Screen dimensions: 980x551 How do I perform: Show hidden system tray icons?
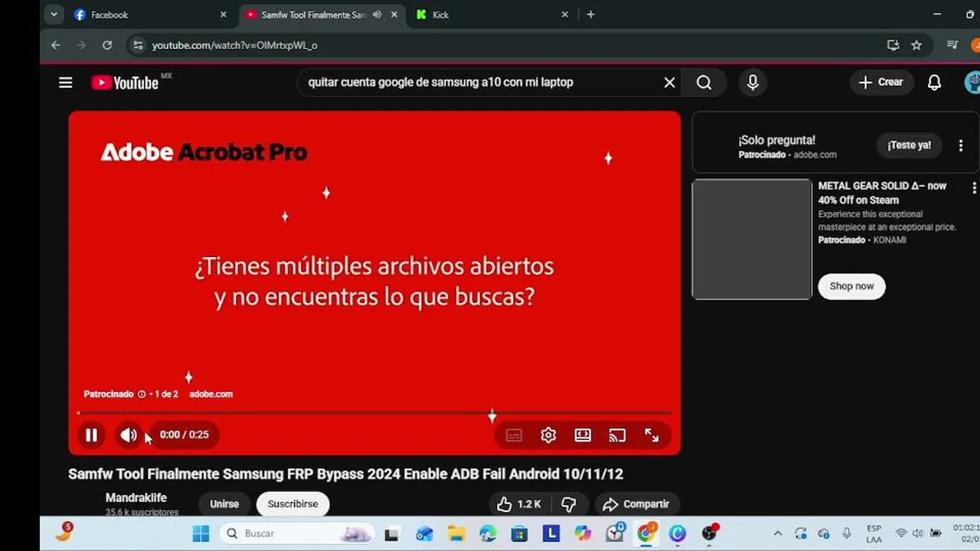click(778, 533)
